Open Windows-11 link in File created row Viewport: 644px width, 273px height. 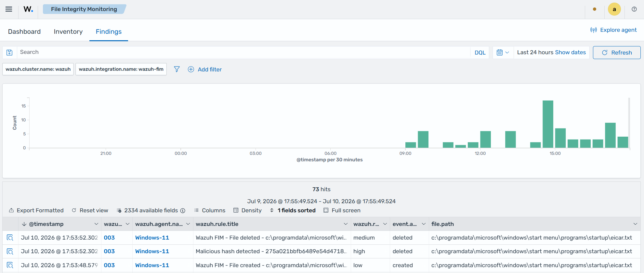pos(152,265)
